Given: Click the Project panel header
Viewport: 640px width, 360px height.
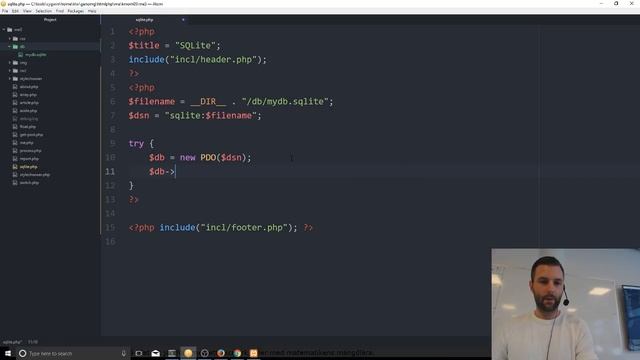Looking at the screenshot, I should [50, 20].
